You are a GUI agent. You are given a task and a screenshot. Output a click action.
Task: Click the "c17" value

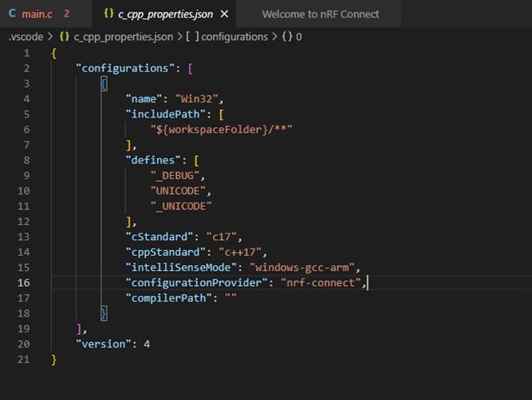point(221,237)
